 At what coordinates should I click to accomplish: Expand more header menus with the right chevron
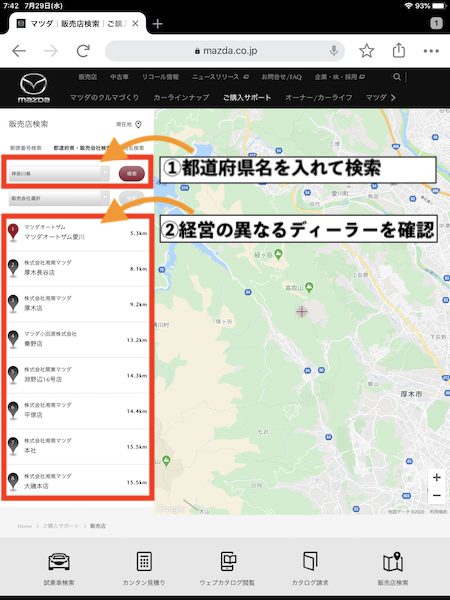393,98
